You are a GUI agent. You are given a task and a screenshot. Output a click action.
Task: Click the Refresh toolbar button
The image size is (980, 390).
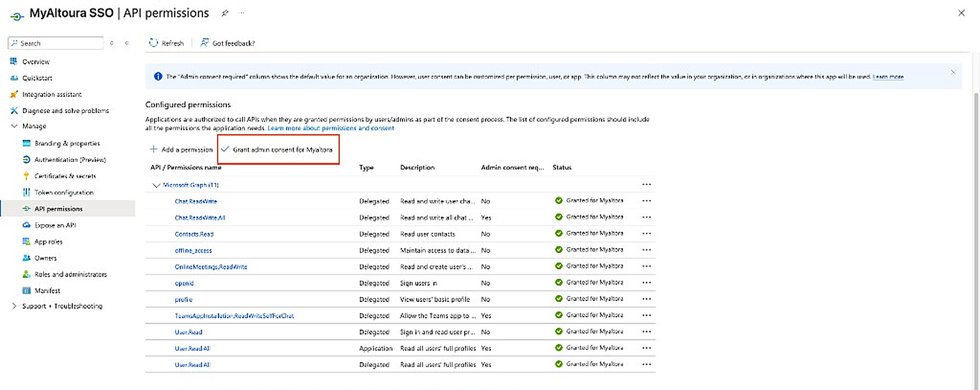(167, 43)
